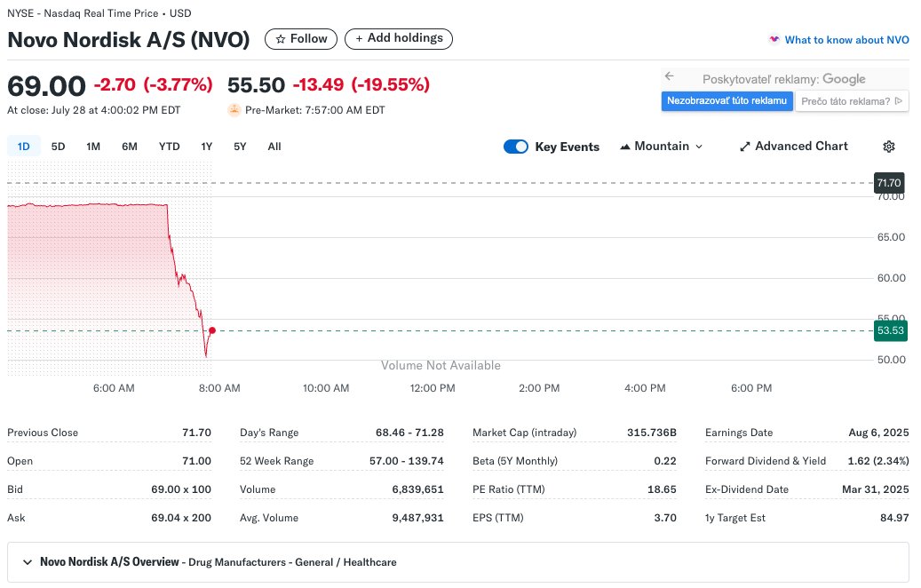The height and width of the screenshot is (588, 921).
Task: Select the 1Y time range
Action: pos(207,147)
